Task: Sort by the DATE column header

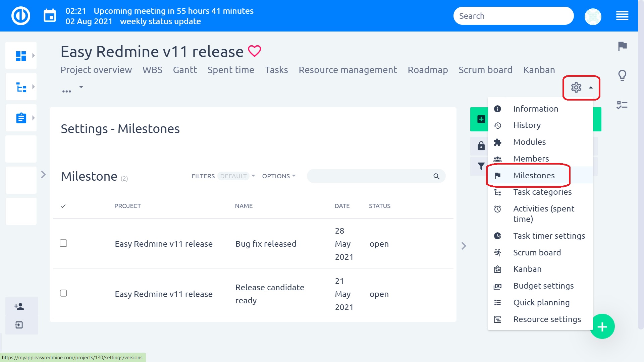Action: click(x=342, y=206)
